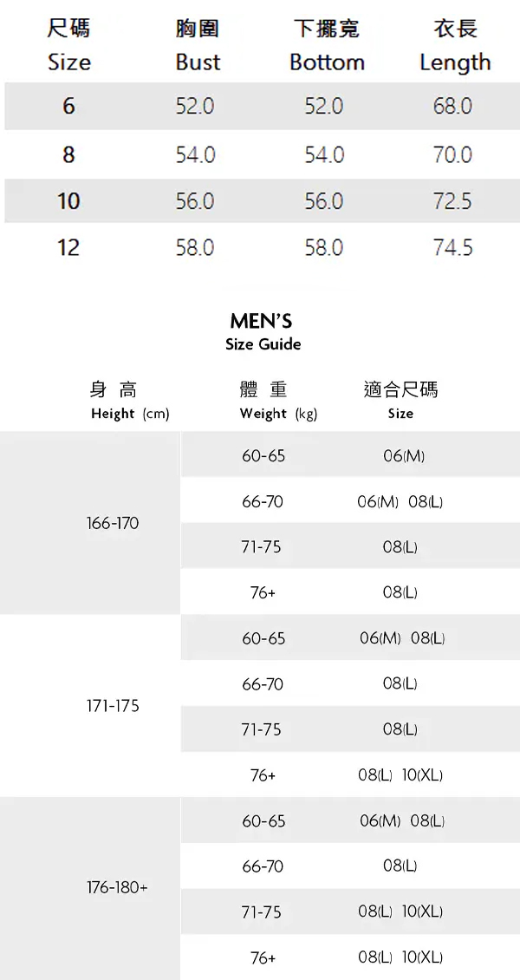Screen dimensions: 520x980
Task: Click the 68.0 length value
Action: tap(452, 107)
